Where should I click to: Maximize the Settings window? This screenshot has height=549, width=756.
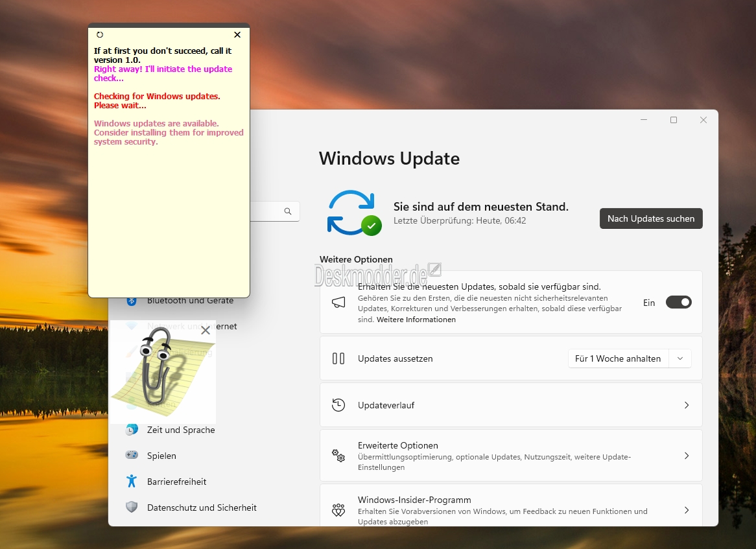[x=674, y=119]
